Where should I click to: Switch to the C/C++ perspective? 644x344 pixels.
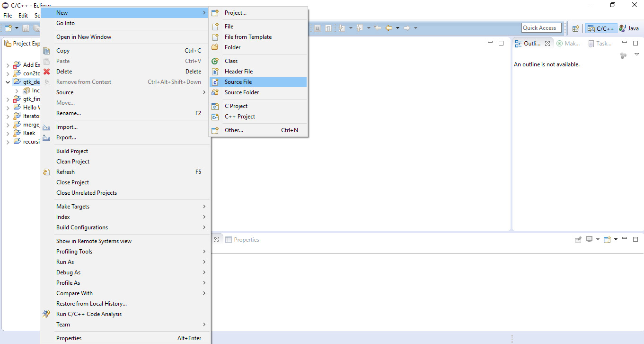(600, 27)
